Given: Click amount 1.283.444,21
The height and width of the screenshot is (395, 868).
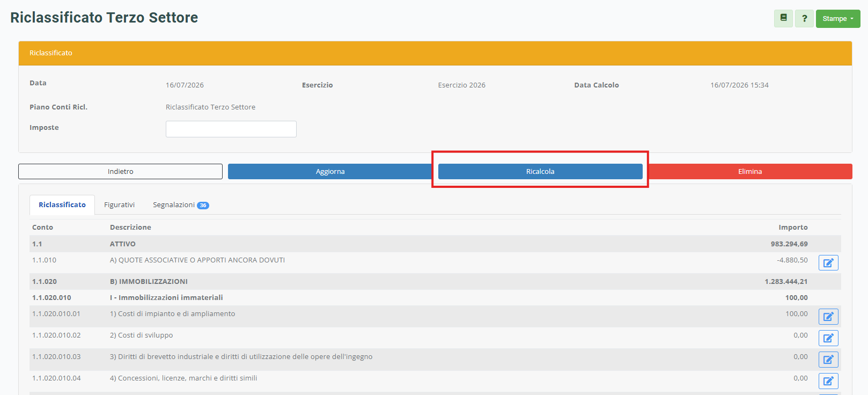Looking at the screenshot, I should point(786,281).
